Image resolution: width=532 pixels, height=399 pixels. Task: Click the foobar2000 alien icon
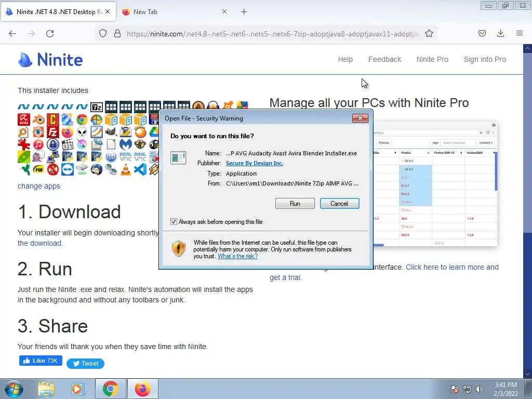pyautogui.click(x=82, y=131)
